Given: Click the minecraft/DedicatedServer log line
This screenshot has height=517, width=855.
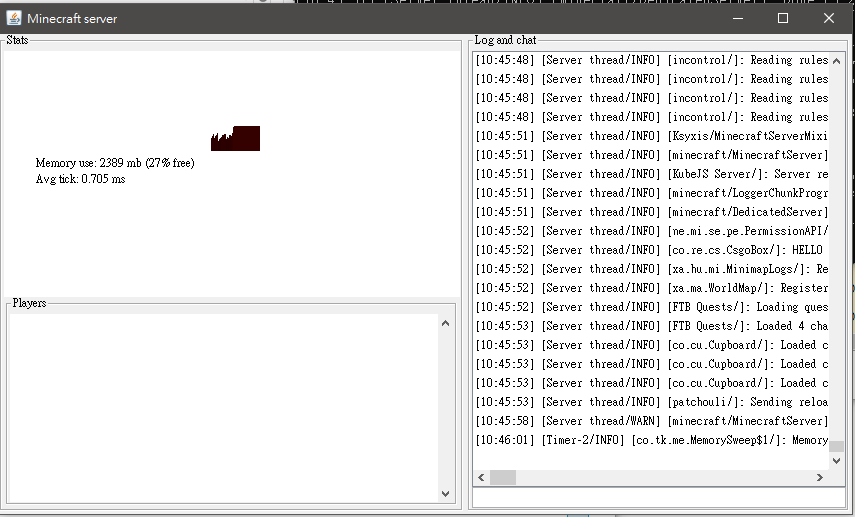Looking at the screenshot, I should click(652, 212).
